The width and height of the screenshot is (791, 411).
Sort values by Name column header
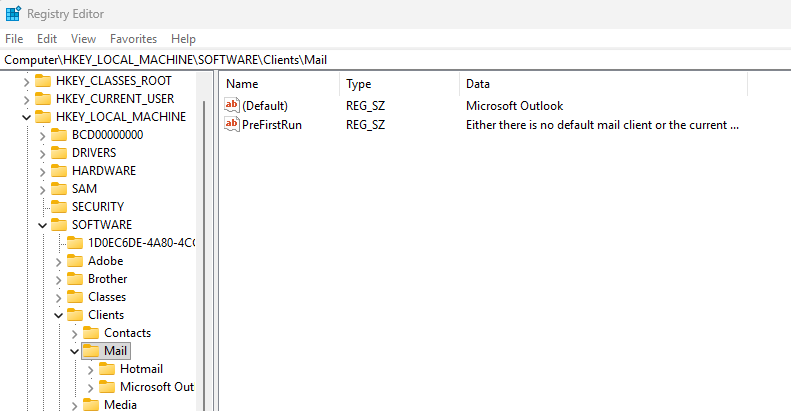[280, 84]
